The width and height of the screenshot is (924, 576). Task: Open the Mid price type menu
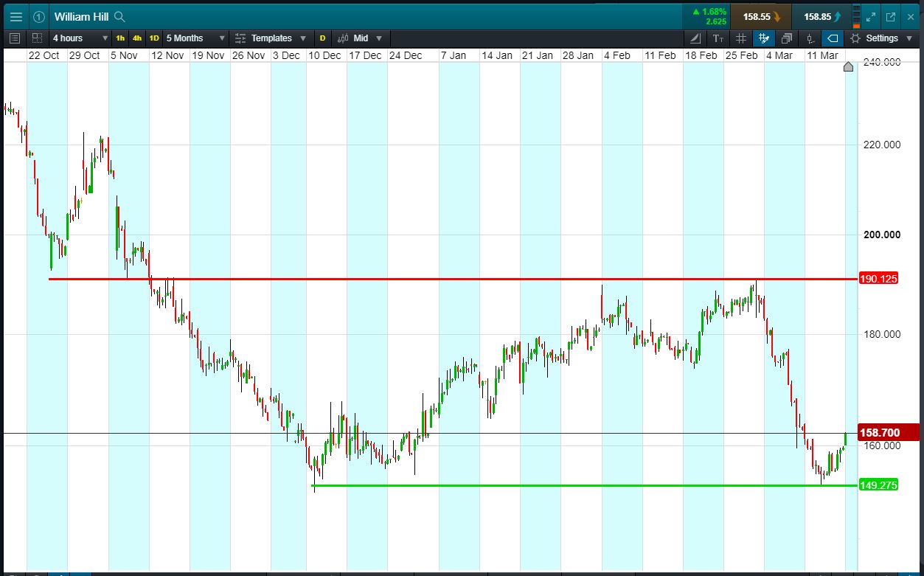pos(361,38)
